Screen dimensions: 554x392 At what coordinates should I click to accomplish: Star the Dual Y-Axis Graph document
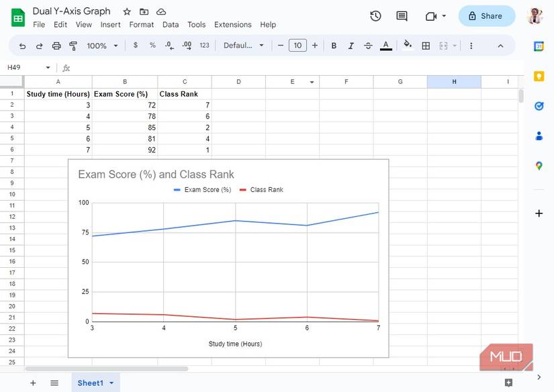point(126,11)
